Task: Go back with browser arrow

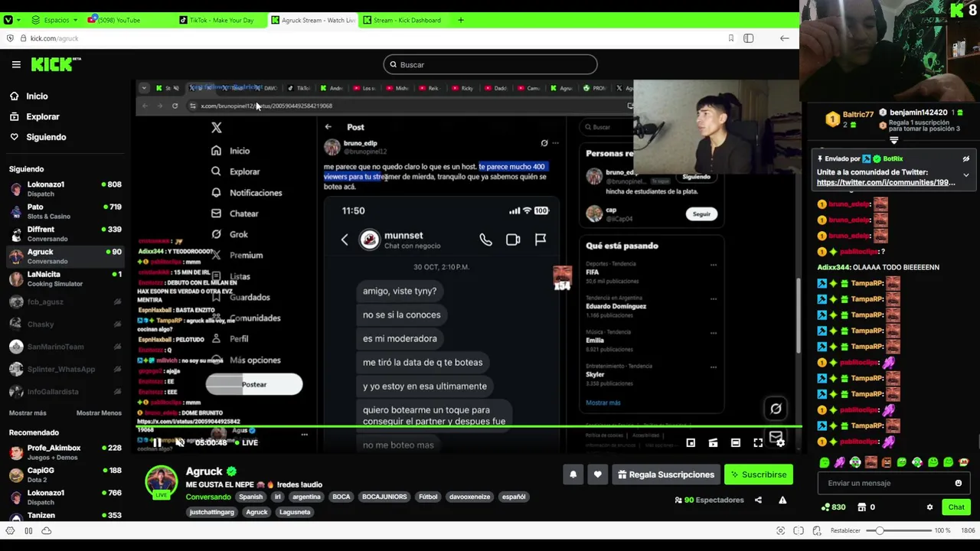Action: point(784,38)
